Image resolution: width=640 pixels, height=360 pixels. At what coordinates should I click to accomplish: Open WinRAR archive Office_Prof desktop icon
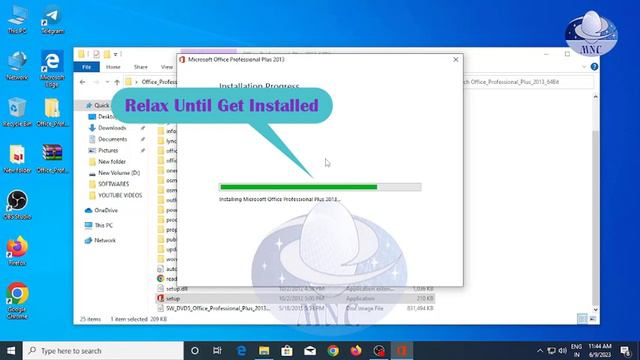(52, 158)
